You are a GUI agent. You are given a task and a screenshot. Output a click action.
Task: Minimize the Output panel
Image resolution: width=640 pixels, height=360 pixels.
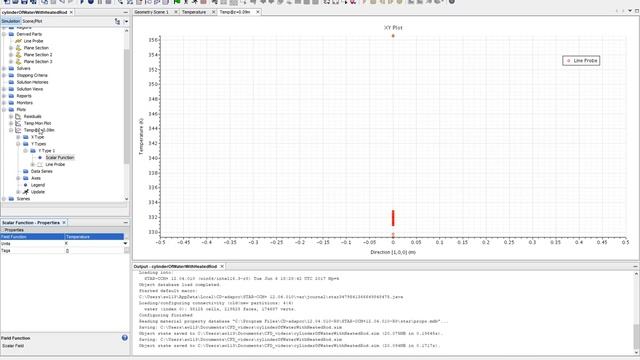pyautogui.click(x=636, y=266)
